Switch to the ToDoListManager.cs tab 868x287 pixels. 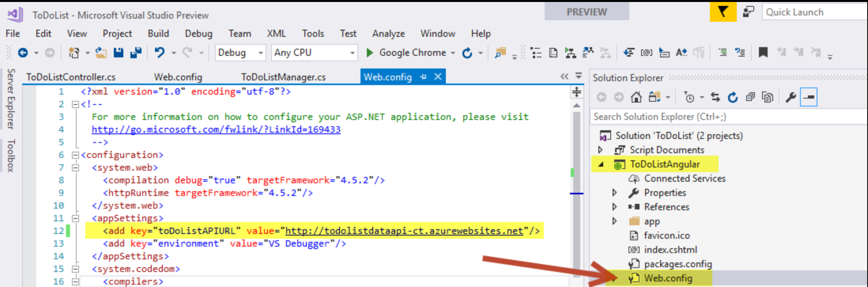pyautogui.click(x=283, y=77)
